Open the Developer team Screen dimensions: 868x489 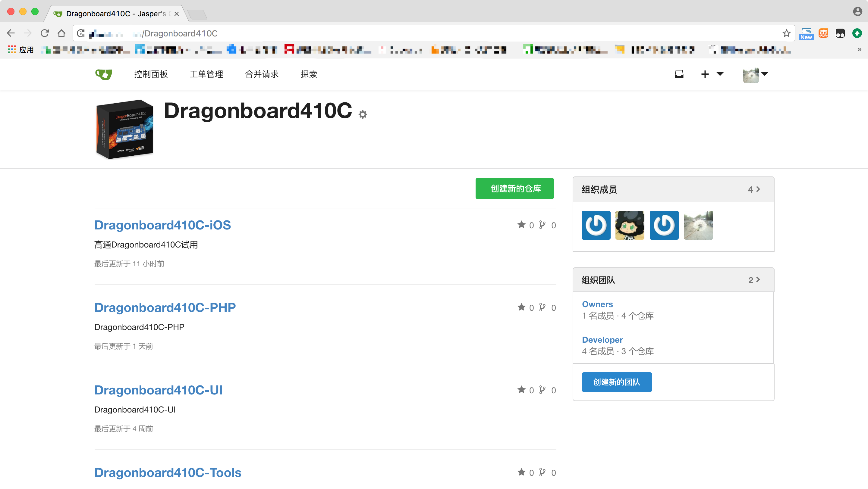pos(602,340)
